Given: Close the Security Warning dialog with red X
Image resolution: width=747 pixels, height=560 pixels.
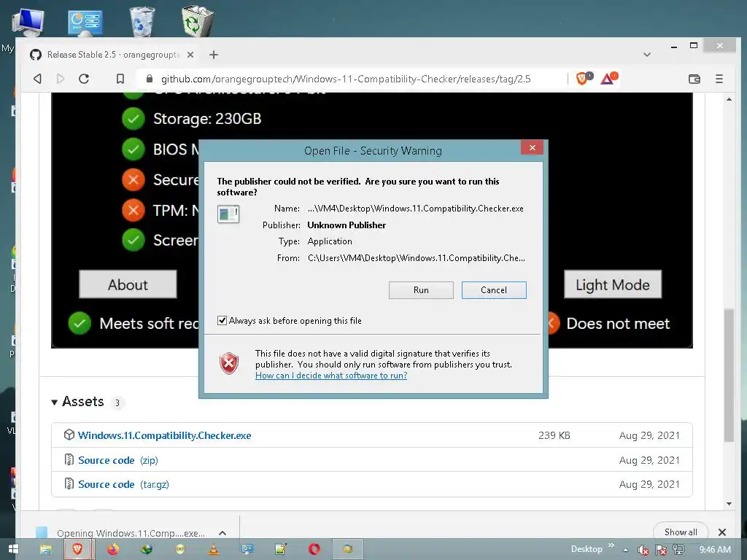Looking at the screenshot, I should click(532, 147).
